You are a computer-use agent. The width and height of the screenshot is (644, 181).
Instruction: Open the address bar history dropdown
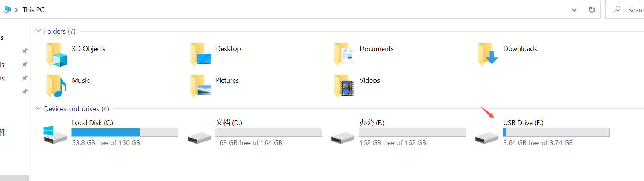pyautogui.click(x=574, y=10)
